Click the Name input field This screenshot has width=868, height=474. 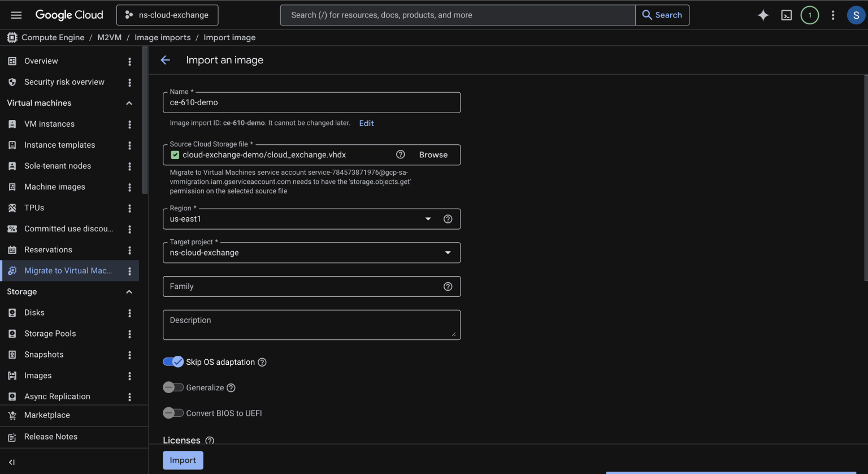[x=311, y=102]
